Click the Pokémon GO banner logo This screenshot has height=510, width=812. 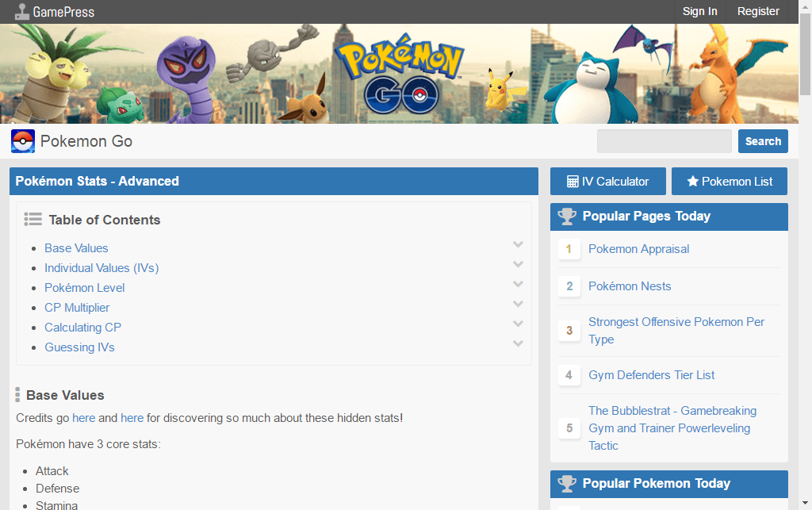coord(400,74)
